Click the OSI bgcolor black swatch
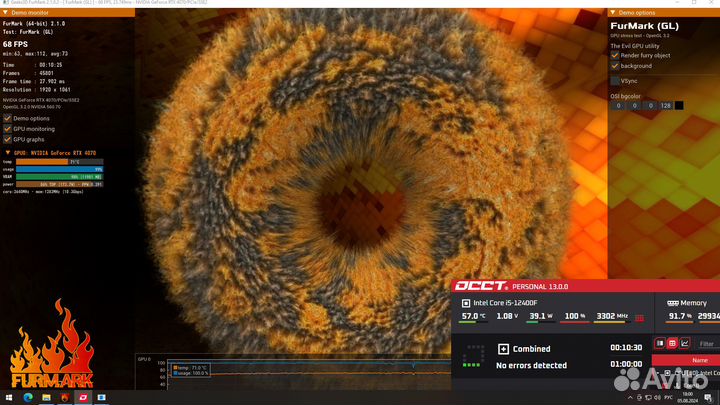 click(679, 105)
